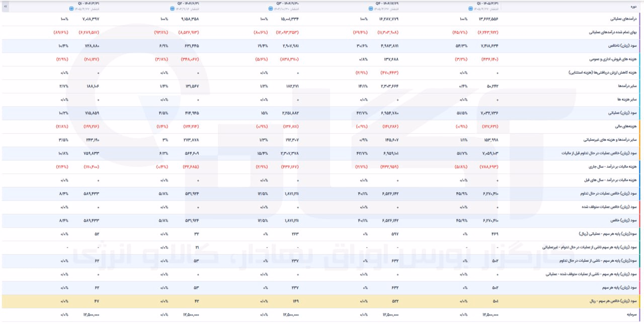Expand more periods with the double-chevron arrow
This screenshot has height=324, width=644.
click(5, 6)
